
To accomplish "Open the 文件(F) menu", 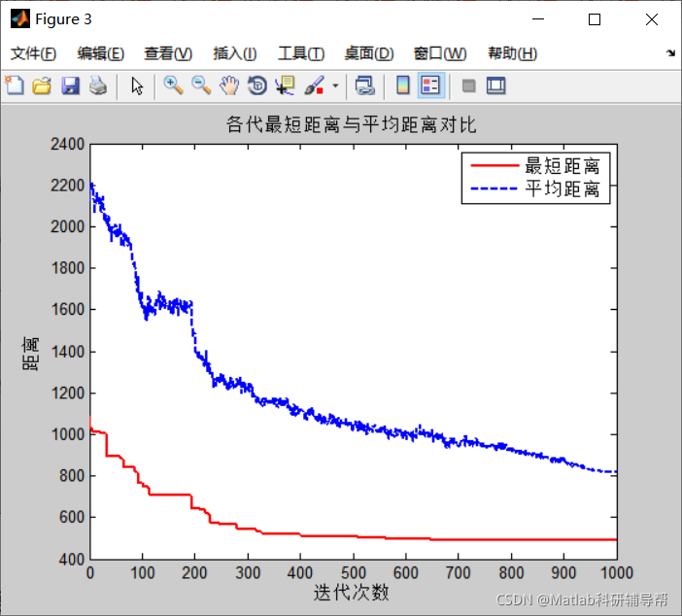I will coord(33,53).
